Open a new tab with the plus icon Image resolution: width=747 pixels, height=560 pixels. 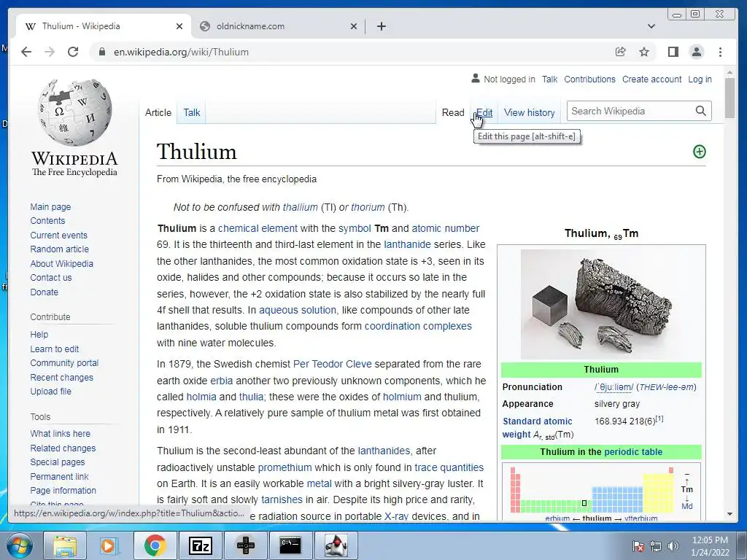coord(381,26)
